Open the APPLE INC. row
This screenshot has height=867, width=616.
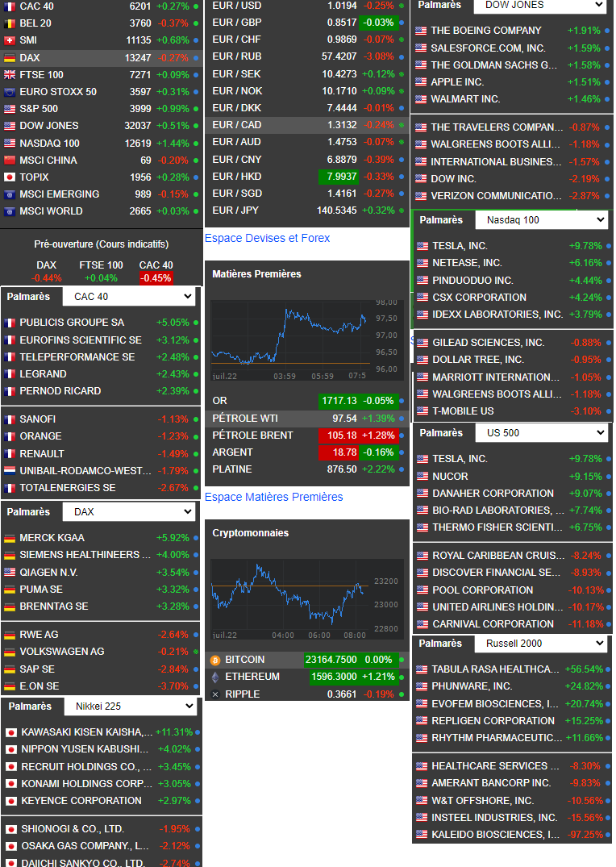[512, 82]
